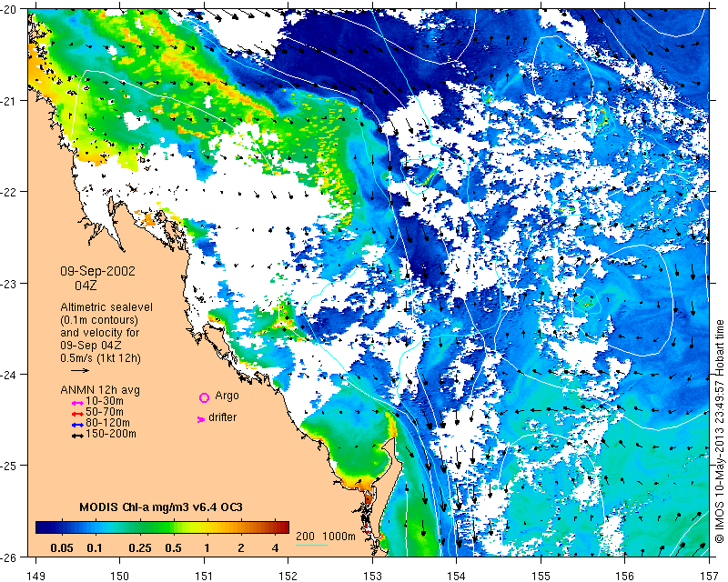This screenshot has width=728, height=582.
Task: Click the longitude axis label '149'
Action: pyautogui.click(x=35, y=576)
